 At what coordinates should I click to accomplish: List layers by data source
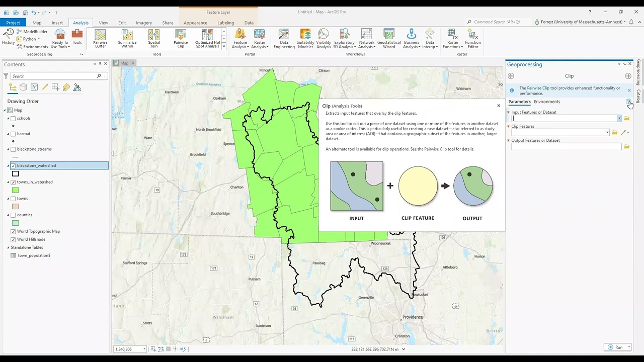[x=23, y=87]
